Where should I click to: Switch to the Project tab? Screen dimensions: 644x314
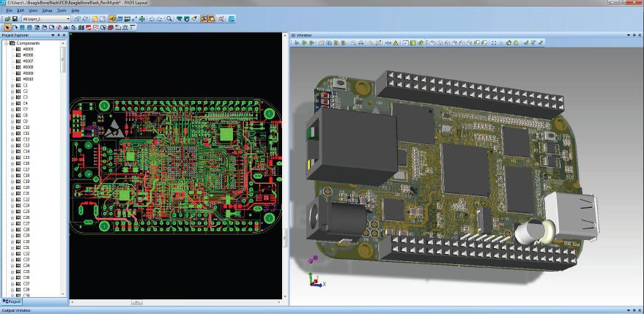click(12, 302)
